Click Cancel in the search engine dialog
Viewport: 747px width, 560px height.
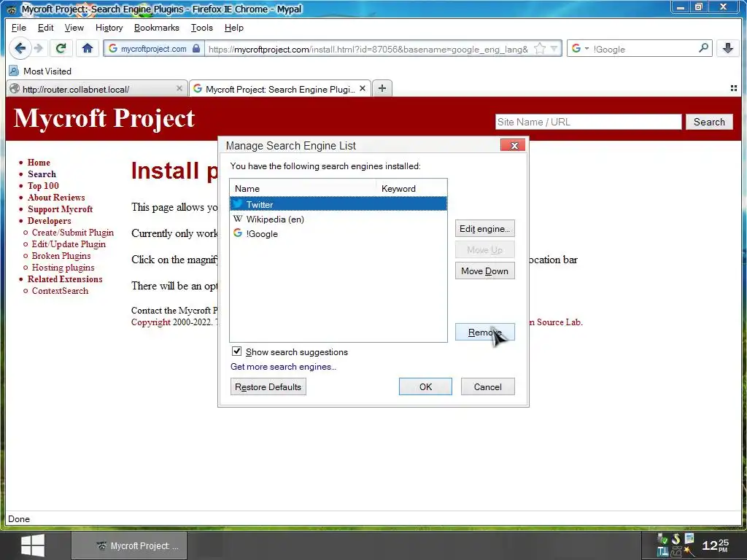point(487,386)
